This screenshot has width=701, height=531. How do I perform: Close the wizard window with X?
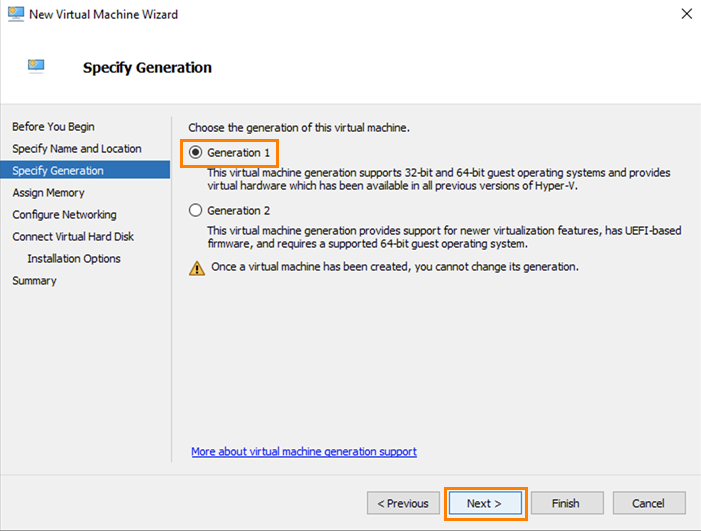click(686, 14)
